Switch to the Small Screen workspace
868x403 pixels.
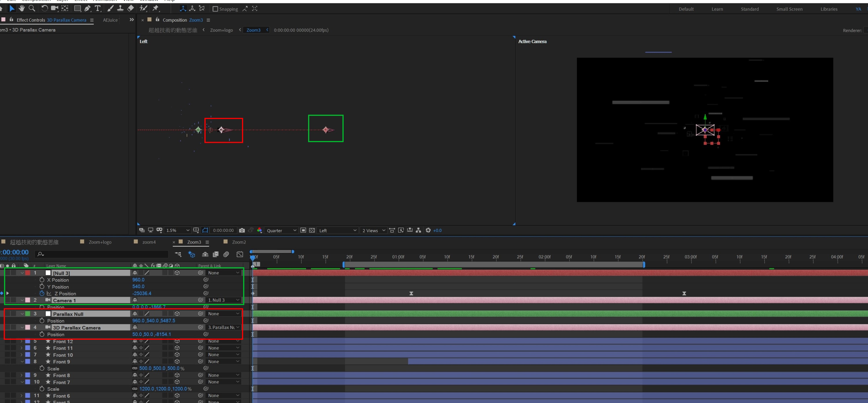coord(789,9)
